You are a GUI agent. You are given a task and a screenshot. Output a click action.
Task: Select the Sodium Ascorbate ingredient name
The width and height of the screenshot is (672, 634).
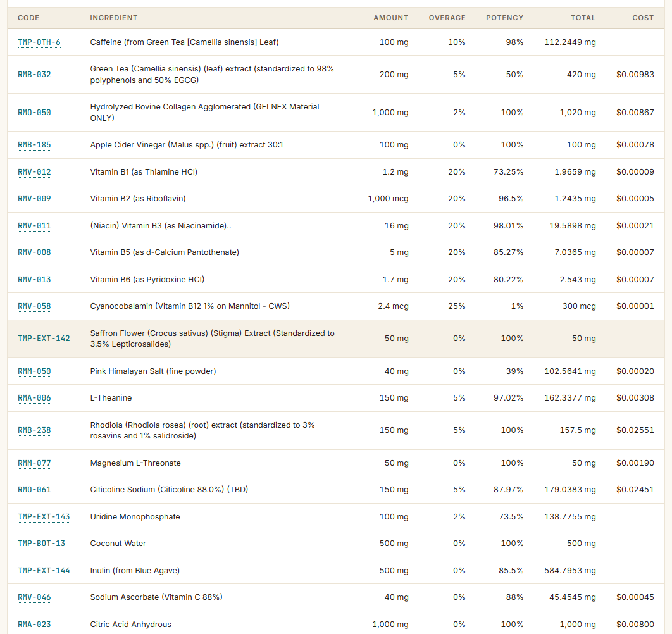156,597
